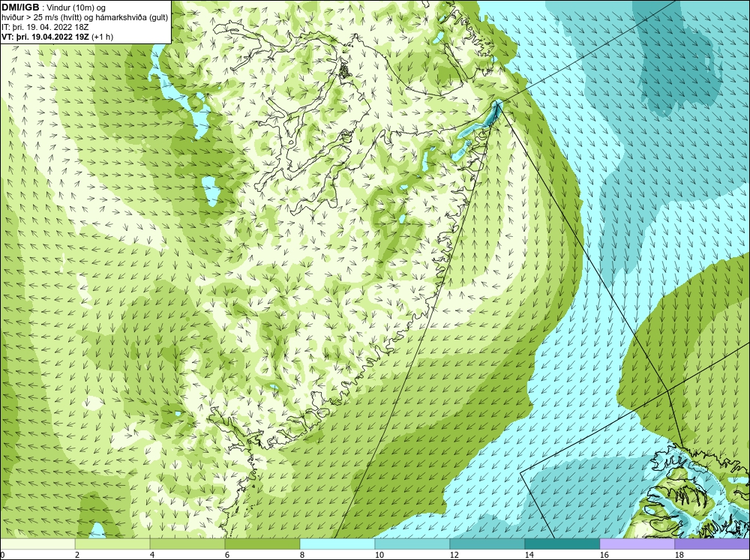This screenshot has width=750, height=560.
Task: Click the legend label '8'
Action: point(303,555)
